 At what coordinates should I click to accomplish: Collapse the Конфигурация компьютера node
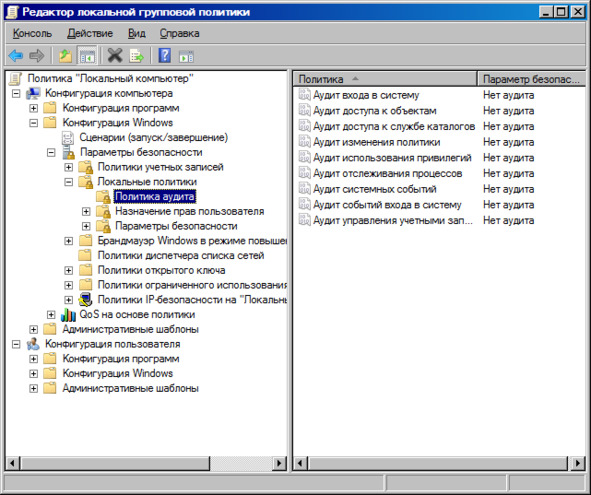(x=16, y=93)
